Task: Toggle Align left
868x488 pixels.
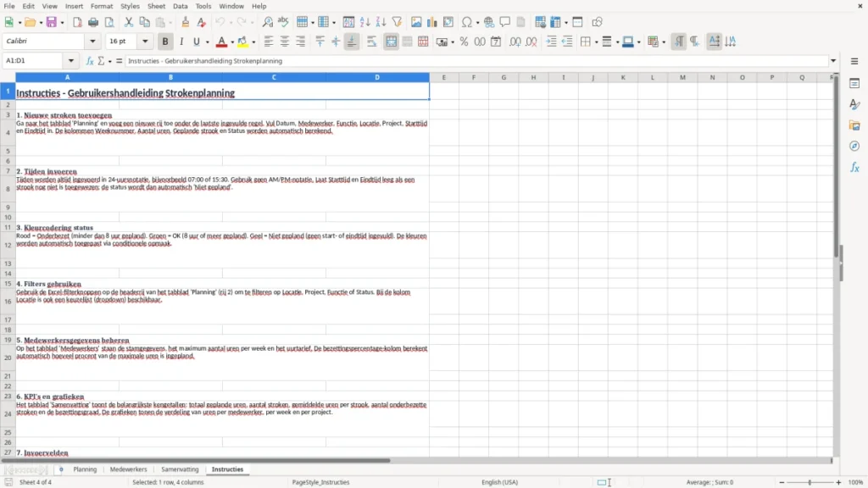Action: pyautogui.click(x=269, y=42)
